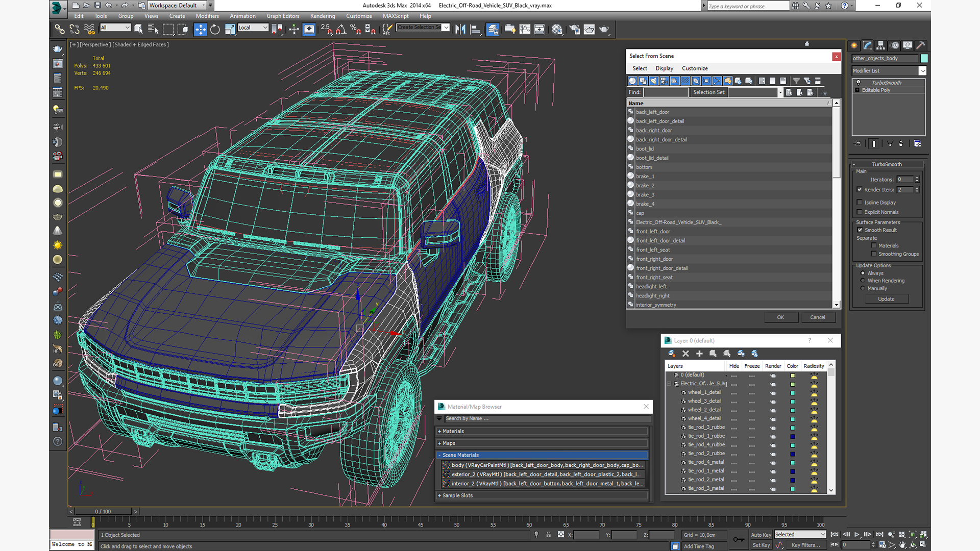Toggle Key Mode icon with large key

pyautogui.click(x=738, y=540)
